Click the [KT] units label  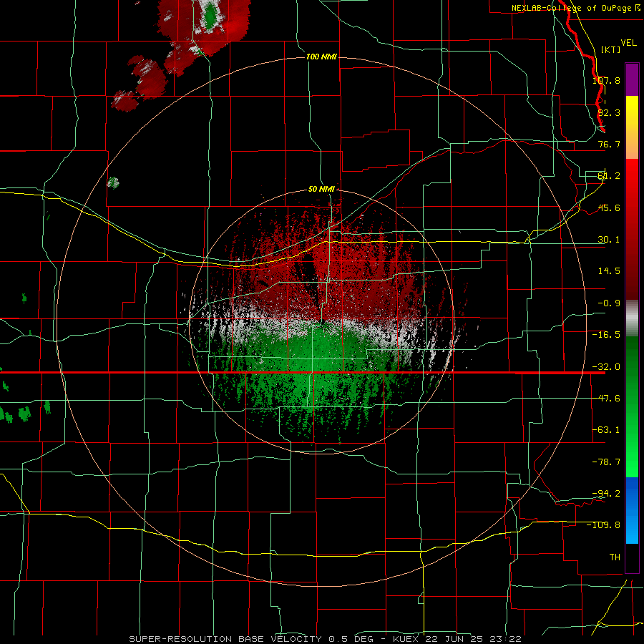pyautogui.click(x=611, y=49)
